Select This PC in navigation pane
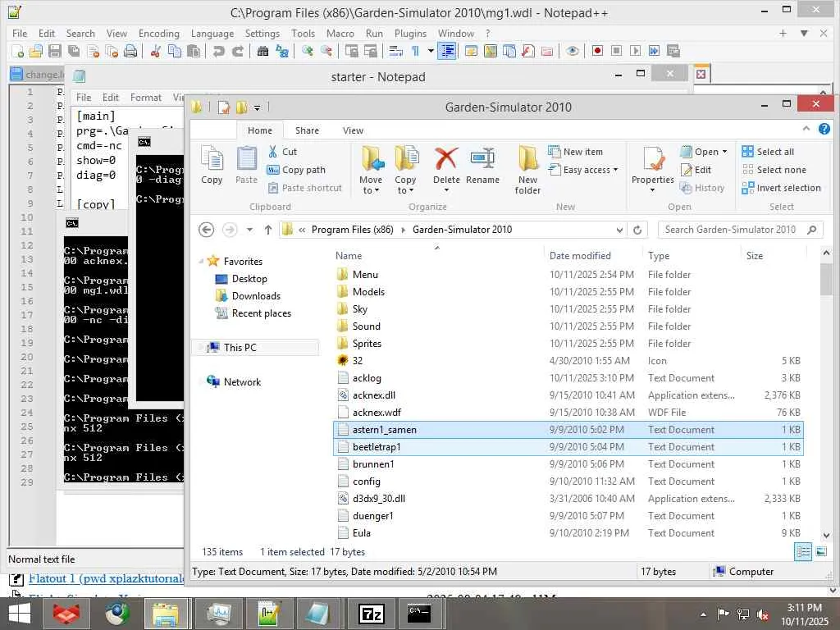The height and width of the screenshot is (630, 840). (240, 347)
